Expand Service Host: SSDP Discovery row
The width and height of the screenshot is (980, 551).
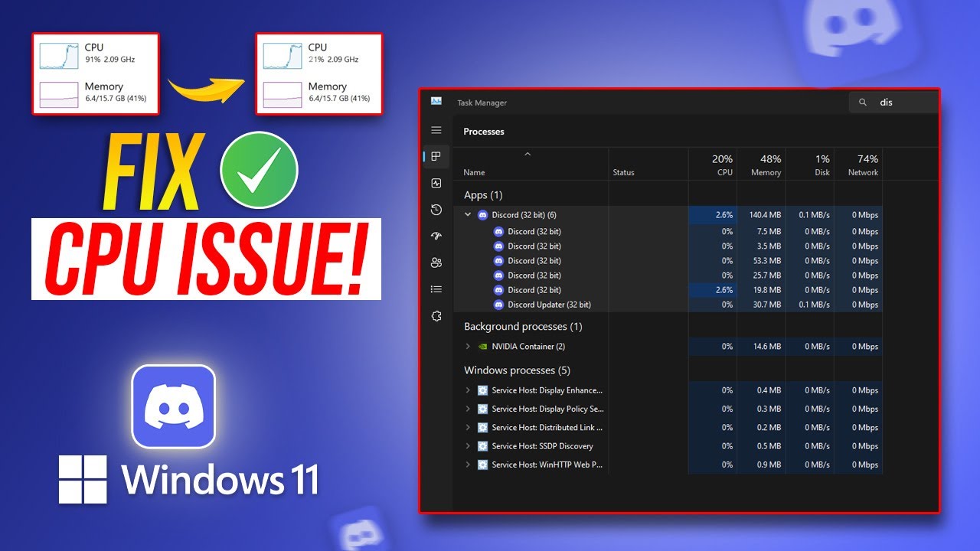[468, 446]
